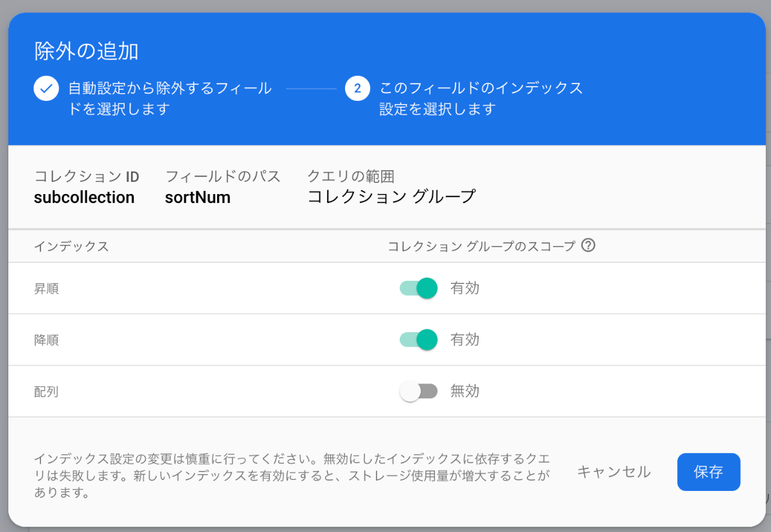Select the index settings step label
The image size is (771, 532).
pos(481,98)
